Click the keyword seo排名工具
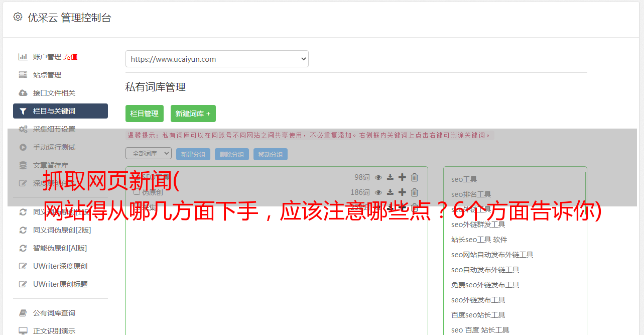The width and height of the screenshot is (644, 335). pos(471,194)
